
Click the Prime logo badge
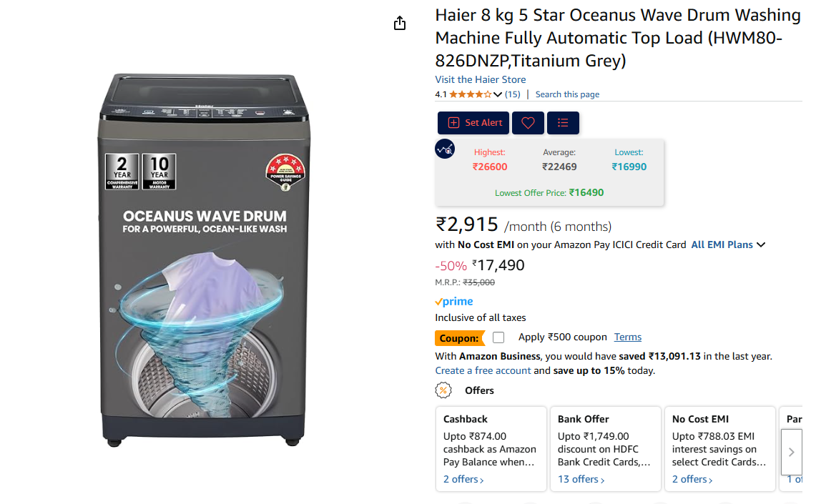point(454,302)
